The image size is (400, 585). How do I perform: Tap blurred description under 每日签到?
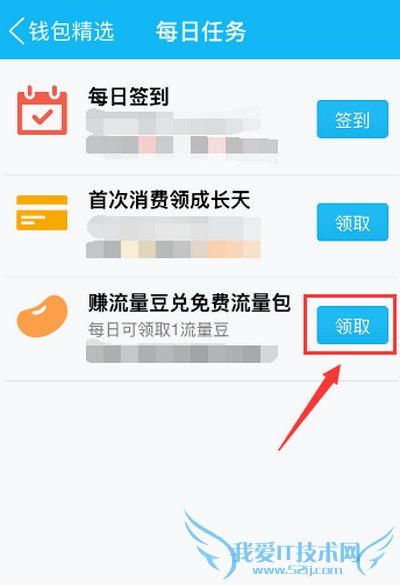click(182, 134)
